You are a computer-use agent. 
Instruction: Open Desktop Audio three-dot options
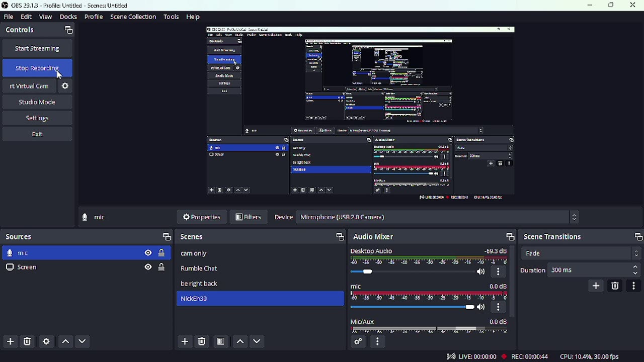(x=499, y=272)
